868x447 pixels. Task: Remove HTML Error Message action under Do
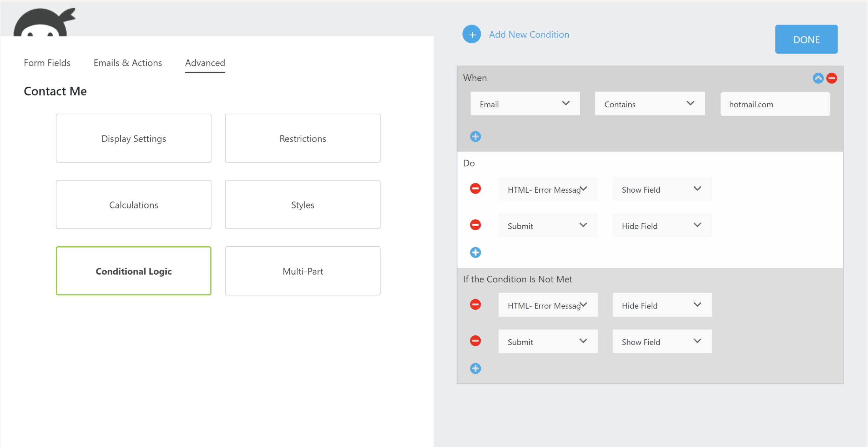[x=475, y=189]
